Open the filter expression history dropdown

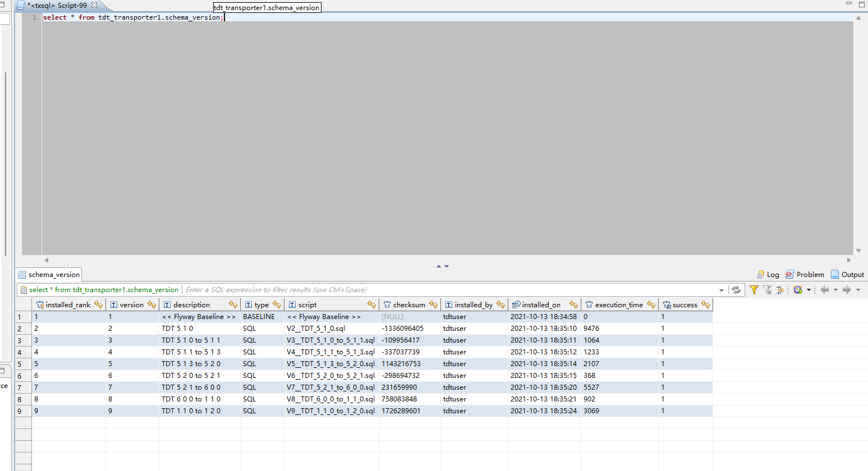pyautogui.click(x=722, y=289)
